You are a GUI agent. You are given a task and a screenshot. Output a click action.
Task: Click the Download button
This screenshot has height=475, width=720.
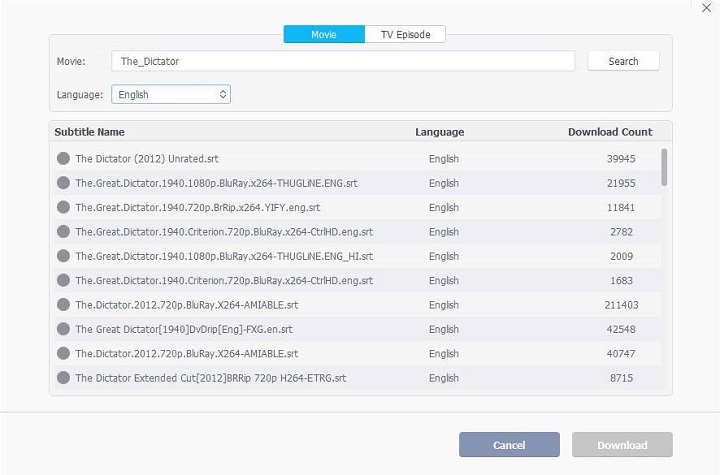tap(622, 445)
